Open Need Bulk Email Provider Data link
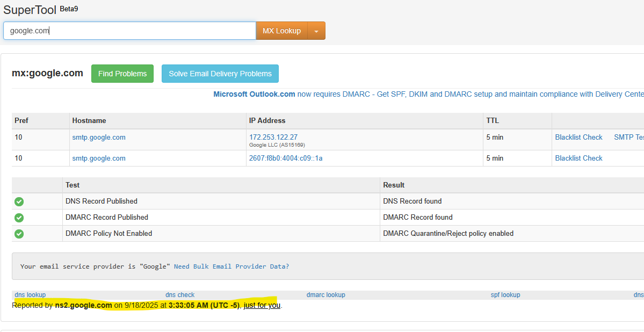The image size is (644, 332). coord(231,266)
